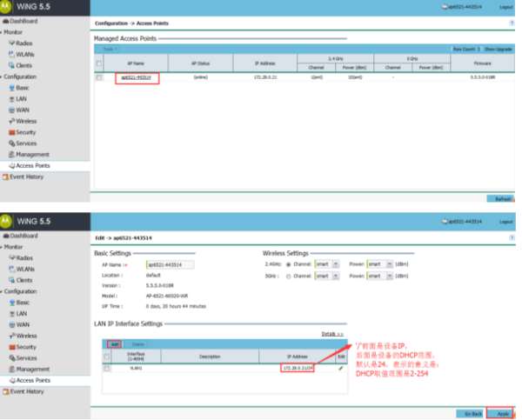
Task: Open Wireless icon on Managed Access Points screen
Action: (x=12, y=121)
